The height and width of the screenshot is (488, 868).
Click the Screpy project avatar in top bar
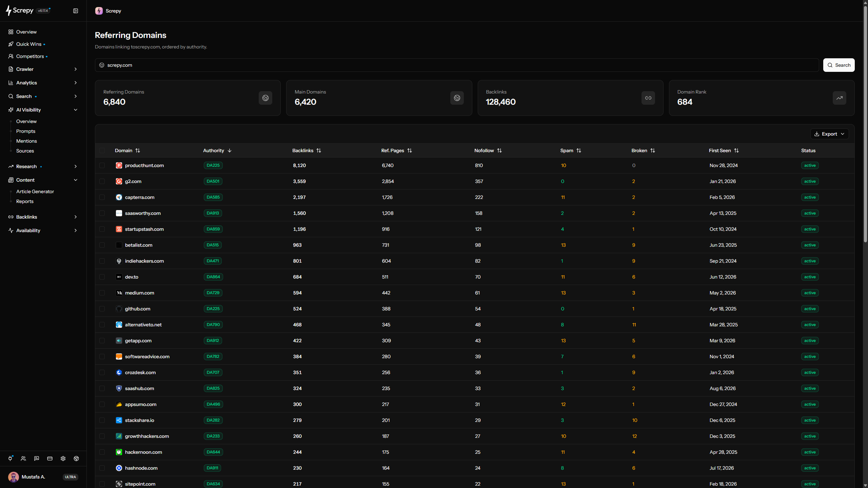click(x=99, y=11)
